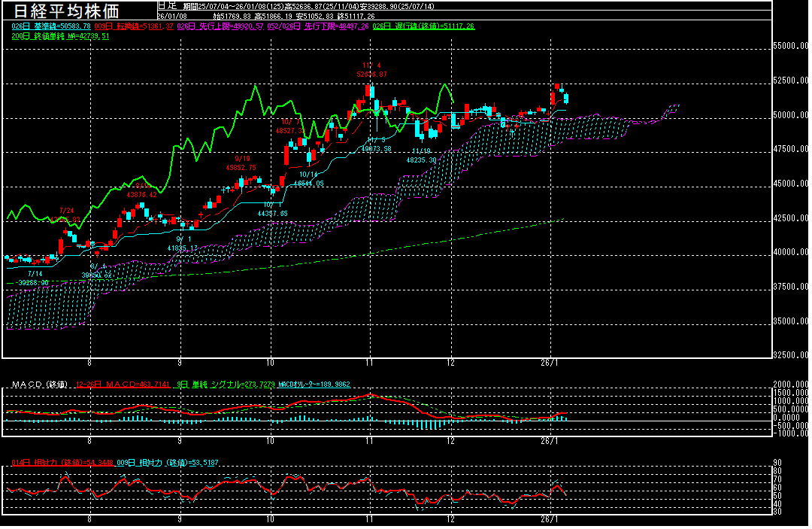
Task: Click the 42500.00 price axis label
Action: point(790,218)
